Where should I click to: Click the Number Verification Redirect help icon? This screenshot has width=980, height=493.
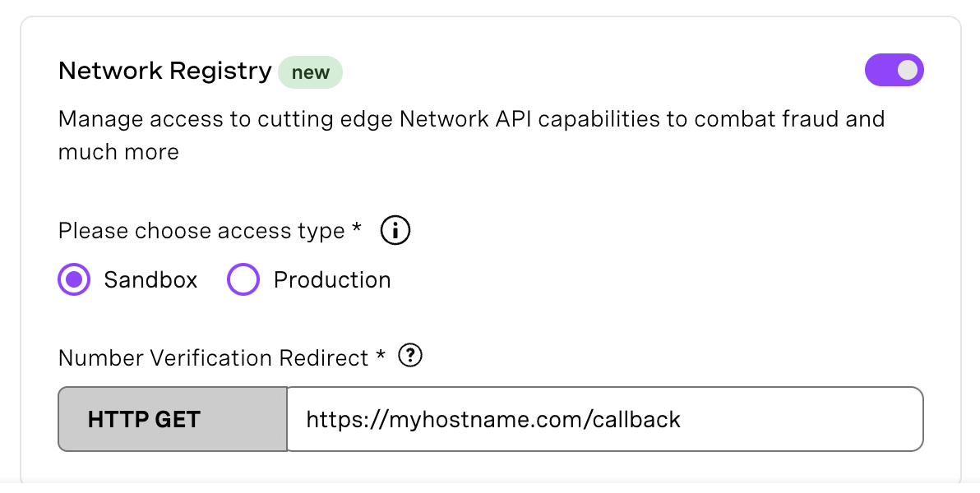point(409,355)
